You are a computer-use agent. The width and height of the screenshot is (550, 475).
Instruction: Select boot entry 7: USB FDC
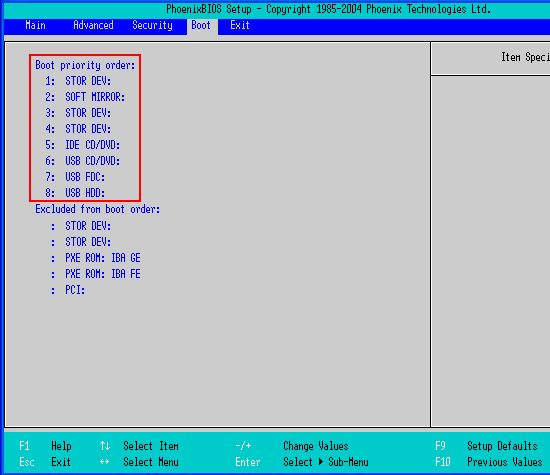coord(75,177)
